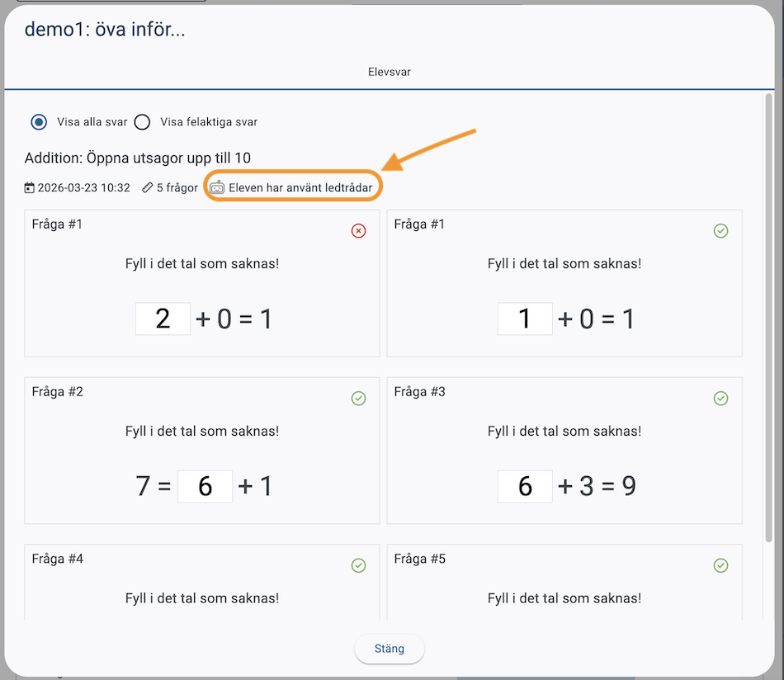Open the 'Elevsvar' tab
This screenshot has width=784, height=680.
click(x=390, y=72)
